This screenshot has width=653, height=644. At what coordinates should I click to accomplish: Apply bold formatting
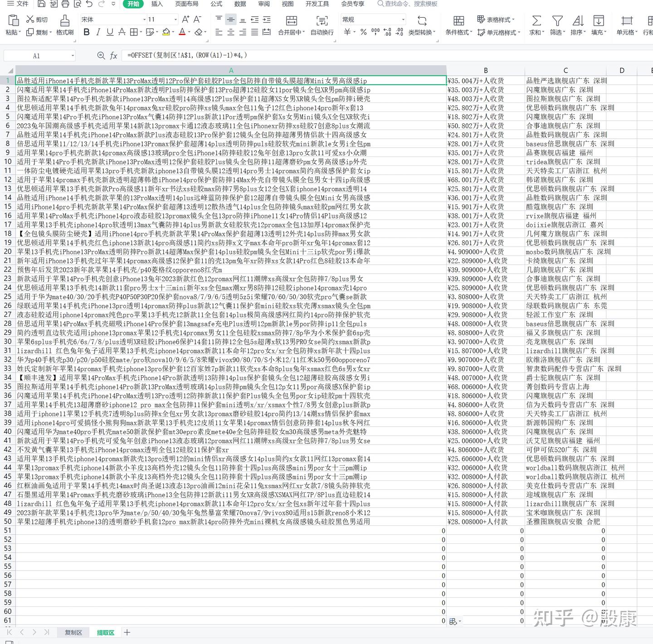coord(87,32)
